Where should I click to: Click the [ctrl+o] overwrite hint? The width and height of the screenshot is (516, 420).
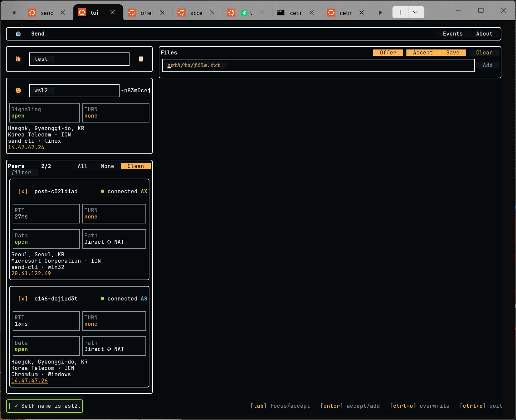pyautogui.click(x=420, y=406)
